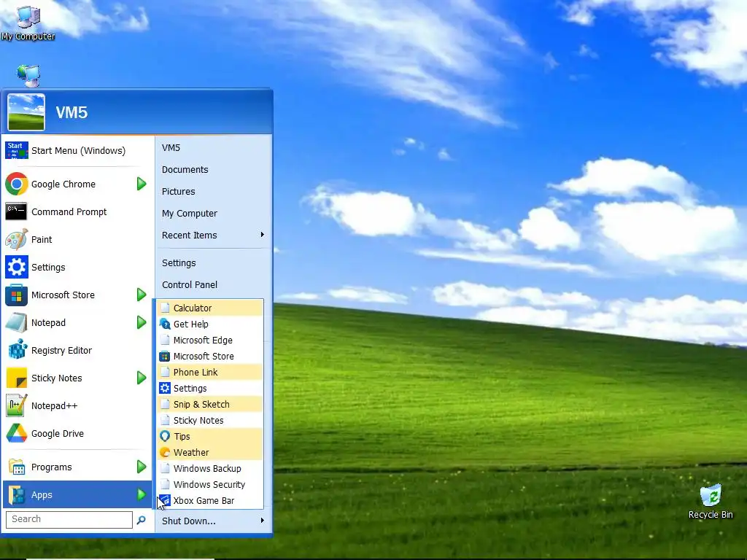Click the Programs folder icon

(17, 467)
